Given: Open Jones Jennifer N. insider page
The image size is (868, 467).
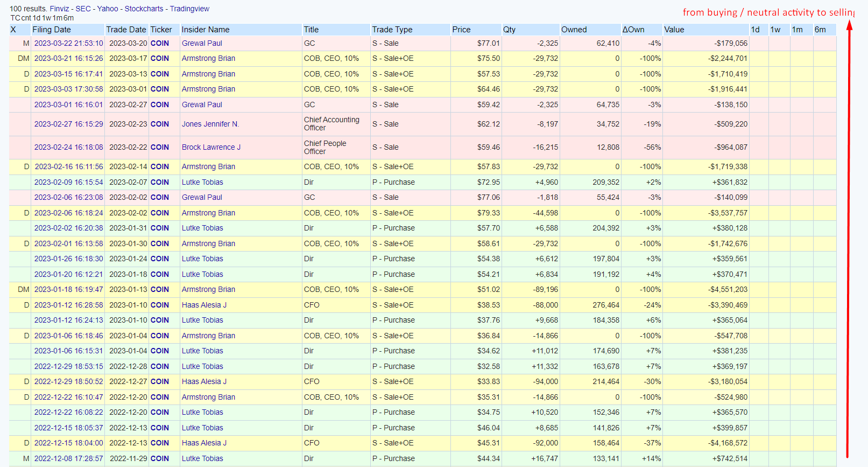Looking at the screenshot, I should coord(210,124).
